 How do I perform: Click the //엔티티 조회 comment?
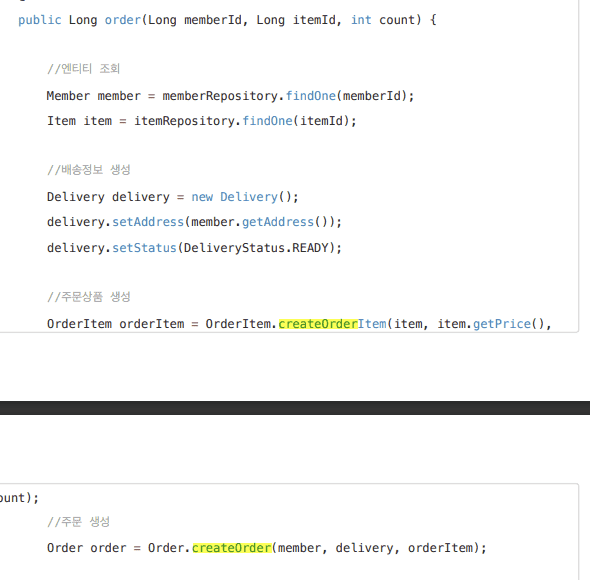tap(84, 69)
